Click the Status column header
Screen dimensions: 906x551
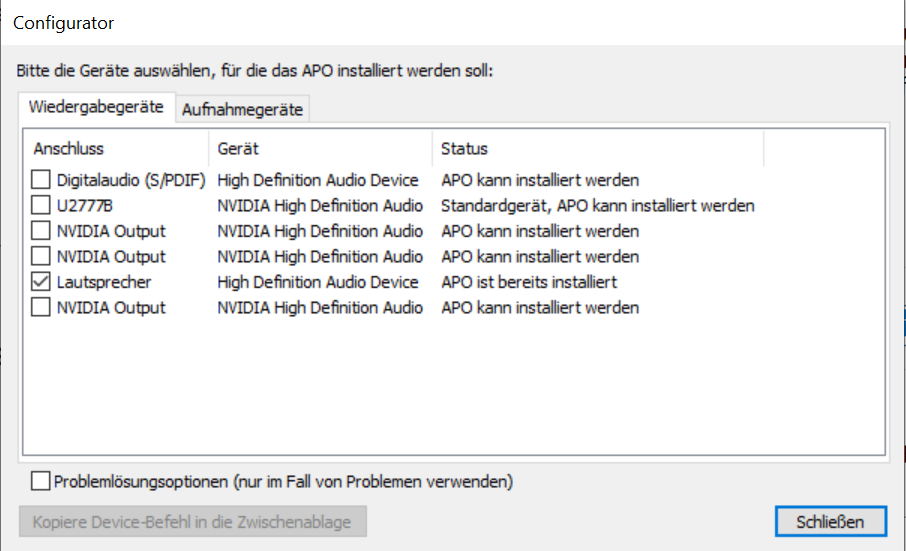[598, 148]
